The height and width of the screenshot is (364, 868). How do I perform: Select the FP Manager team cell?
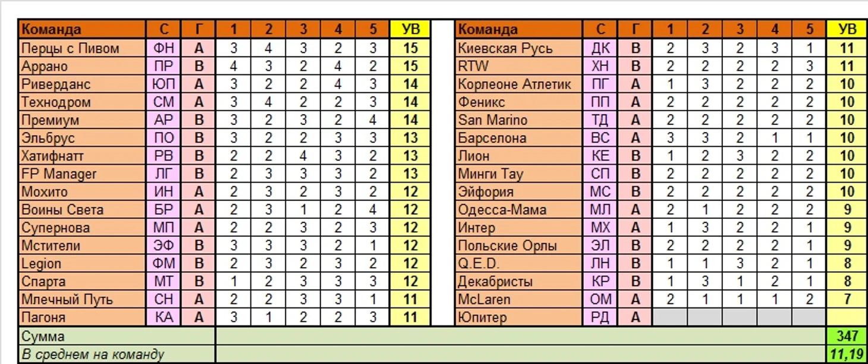83,174
